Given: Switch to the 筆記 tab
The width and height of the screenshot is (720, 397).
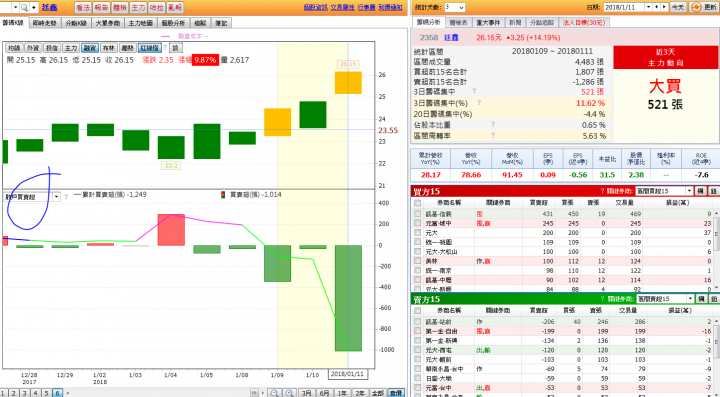Looking at the screenshot, I should pyautogui.click(x=221, y=23).
